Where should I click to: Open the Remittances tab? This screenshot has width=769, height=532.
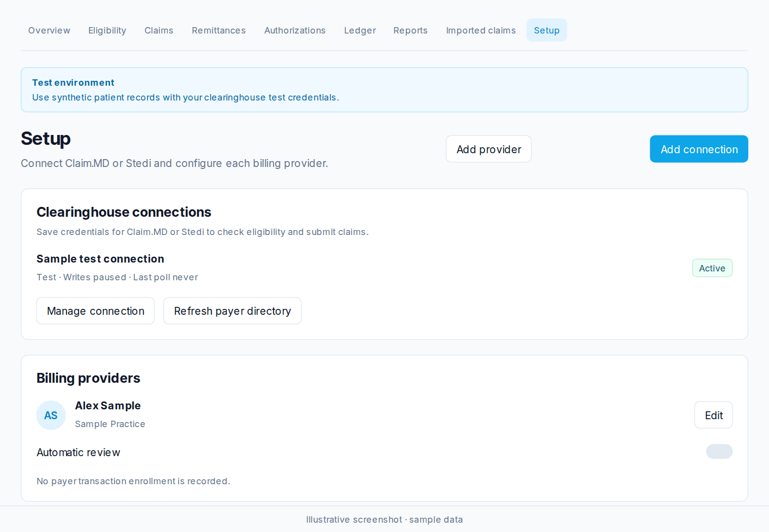pyautogui.click(x=219, y=31)
